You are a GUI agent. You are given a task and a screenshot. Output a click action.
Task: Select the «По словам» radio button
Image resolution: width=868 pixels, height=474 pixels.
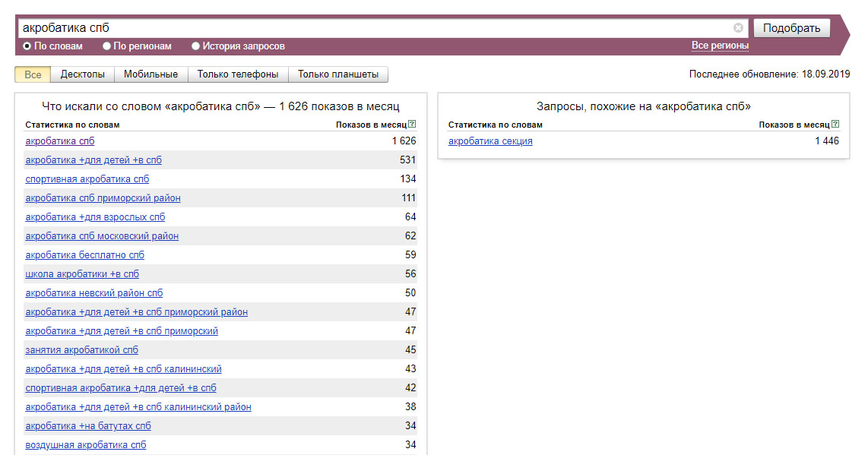pyautogui.click(x=27, y=46)
